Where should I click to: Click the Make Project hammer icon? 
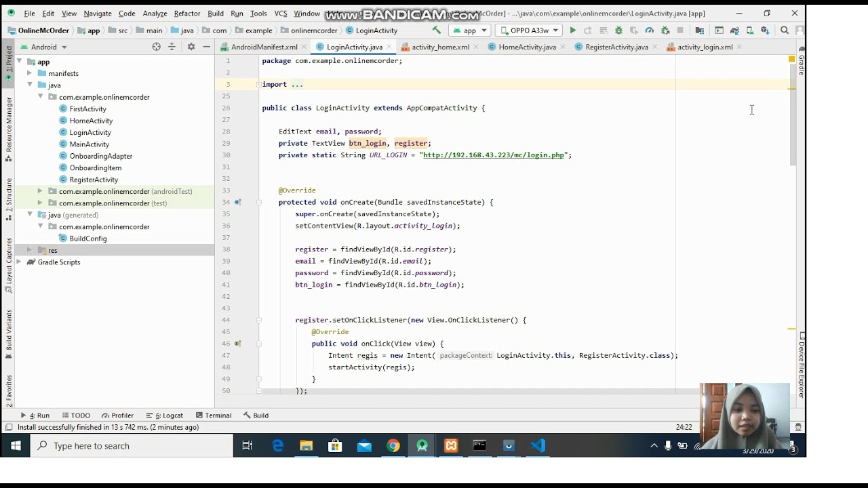(436, 30)
